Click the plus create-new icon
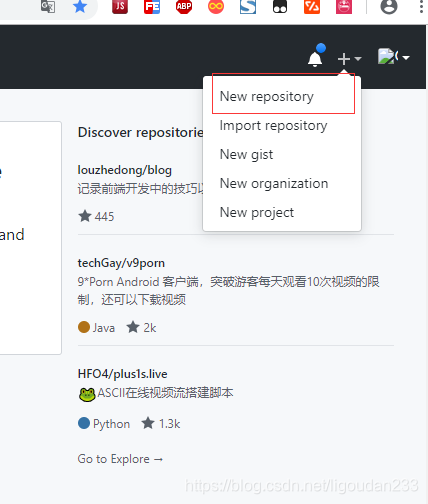Viewport: 428px width, 504px height. (344, 59)
